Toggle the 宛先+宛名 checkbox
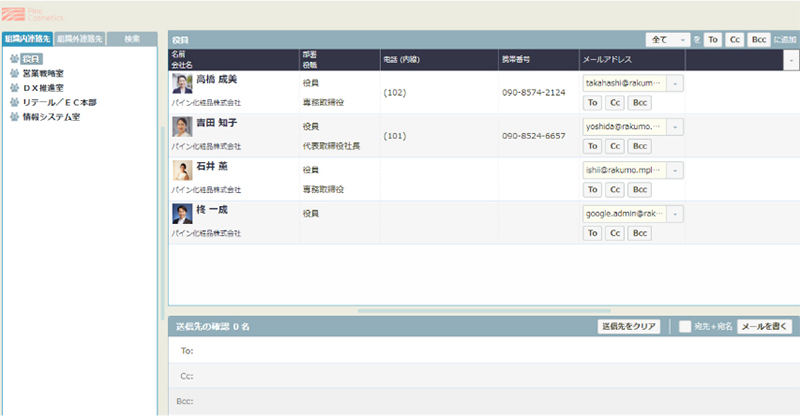 (x=685, y=326)
